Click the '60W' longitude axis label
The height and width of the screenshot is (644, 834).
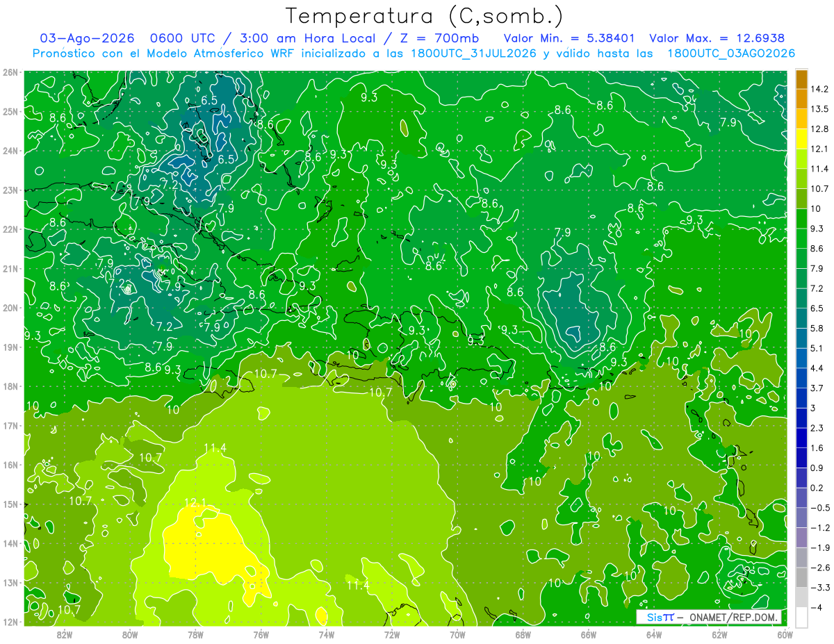[x=785, y=634]
